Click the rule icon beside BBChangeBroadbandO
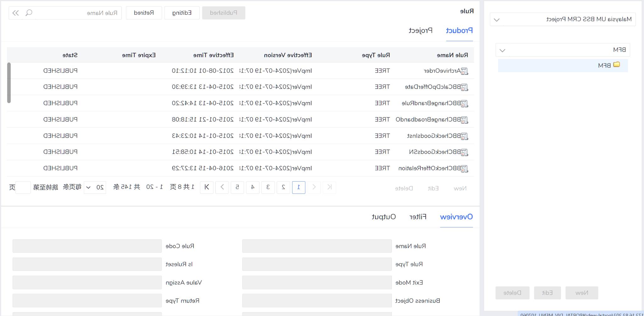This screenshot has height=316, width=644. [464, 120]
